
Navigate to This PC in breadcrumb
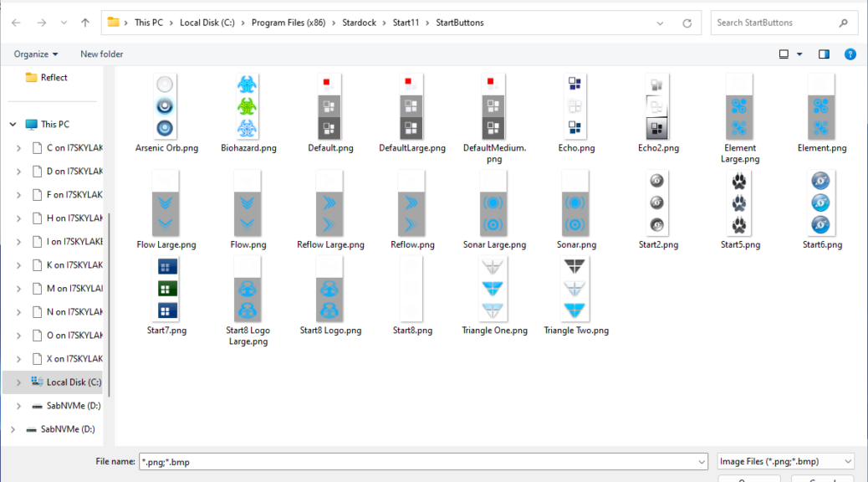pos(149,23)
